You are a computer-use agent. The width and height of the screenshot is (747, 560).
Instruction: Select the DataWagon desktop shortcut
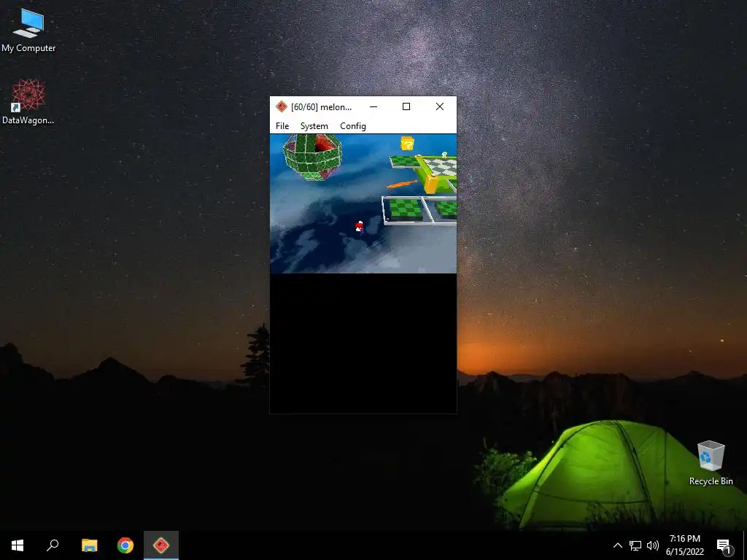click(28, 102)
